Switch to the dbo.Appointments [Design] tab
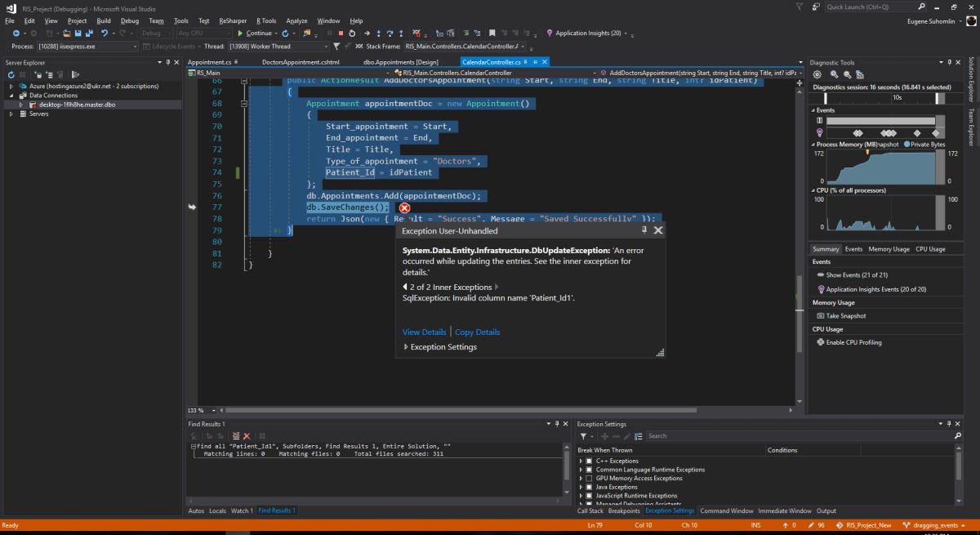This screenshot has height=535, width=980. pyautogui.click(x=401, y=61)
